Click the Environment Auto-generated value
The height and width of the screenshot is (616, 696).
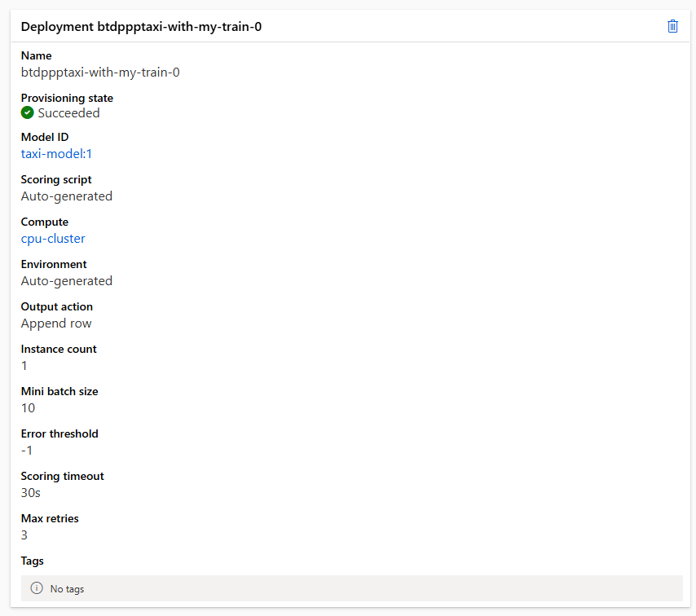coord(66,280)
